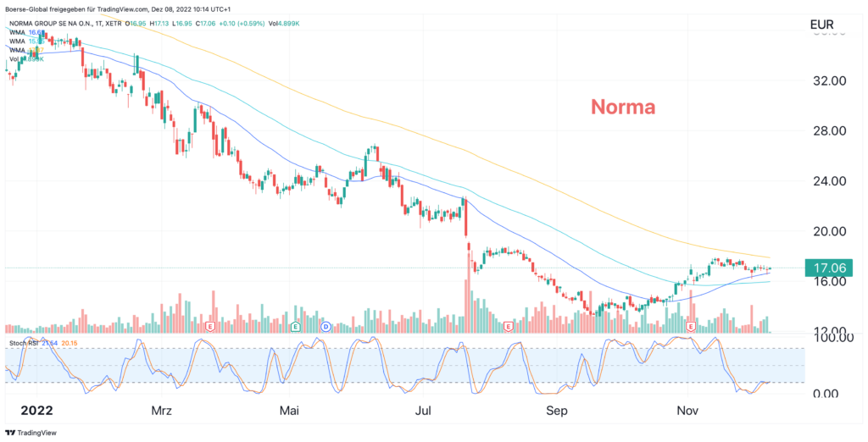Click the Boerse-Global freigegeben header text
The image size is (868, 442).
click(118, 9)
